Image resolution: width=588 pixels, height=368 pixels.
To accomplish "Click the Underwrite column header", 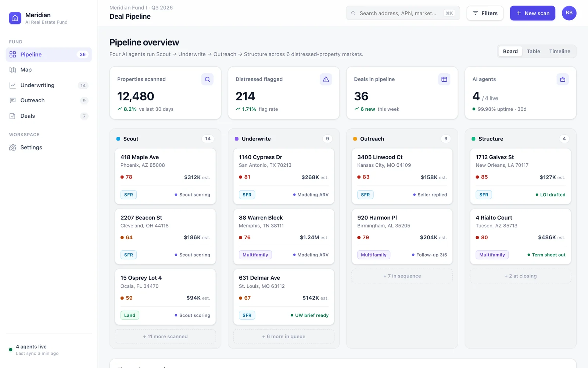I will tap(256, 139).
